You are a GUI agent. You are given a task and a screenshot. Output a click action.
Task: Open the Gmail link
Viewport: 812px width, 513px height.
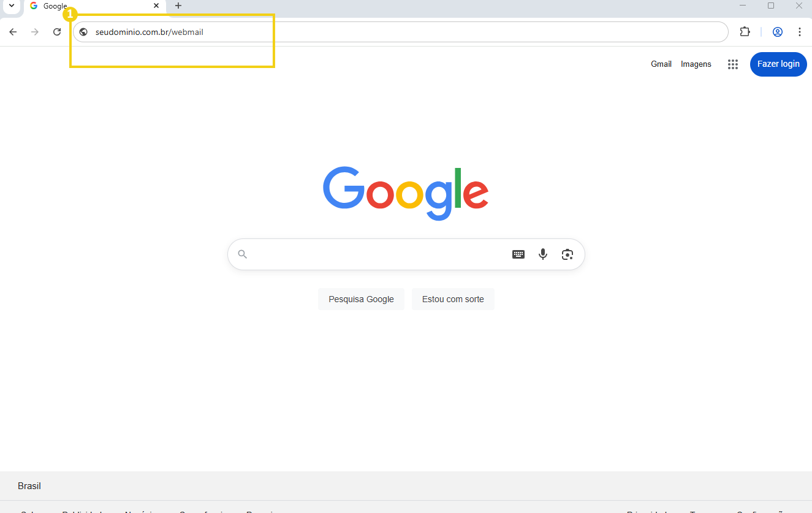pos(661,64)
